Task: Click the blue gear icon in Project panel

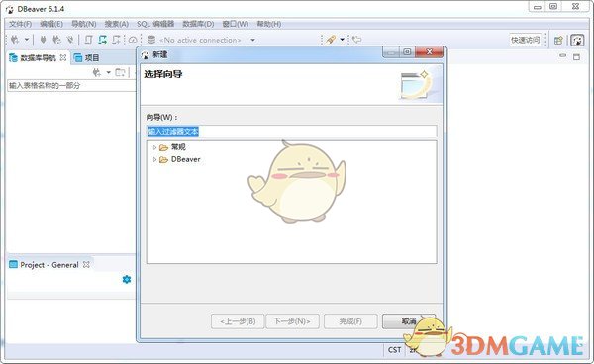Action: pyautogui.click(x=127, y=279)
